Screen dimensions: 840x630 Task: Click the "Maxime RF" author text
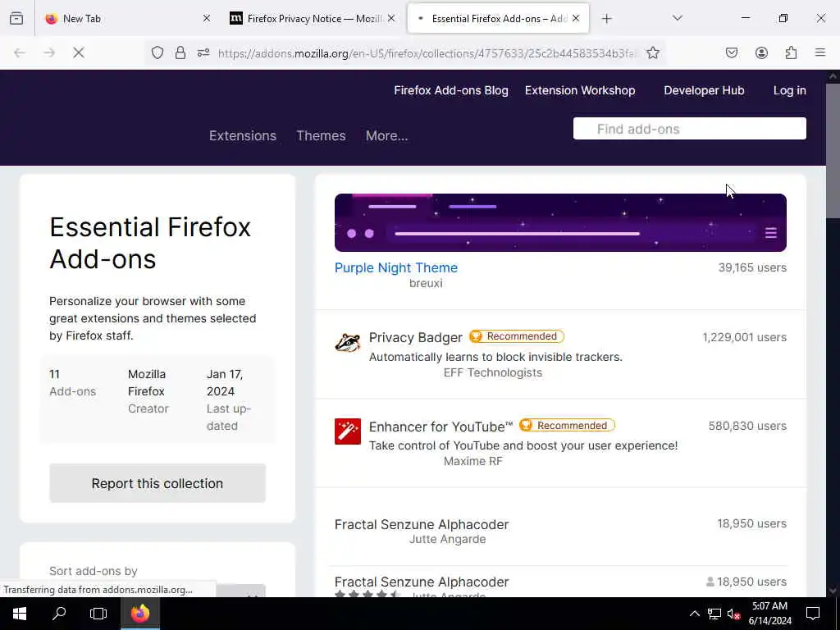[x=473, y=461]
